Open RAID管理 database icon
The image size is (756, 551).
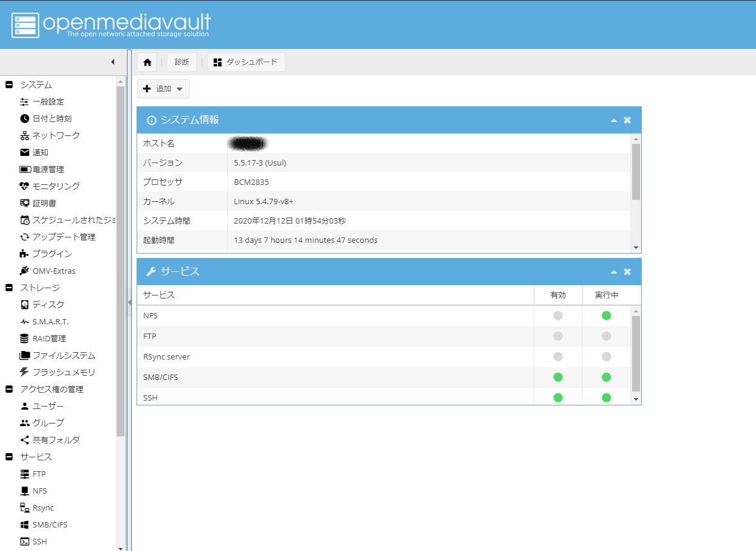[x=25, y=338]
